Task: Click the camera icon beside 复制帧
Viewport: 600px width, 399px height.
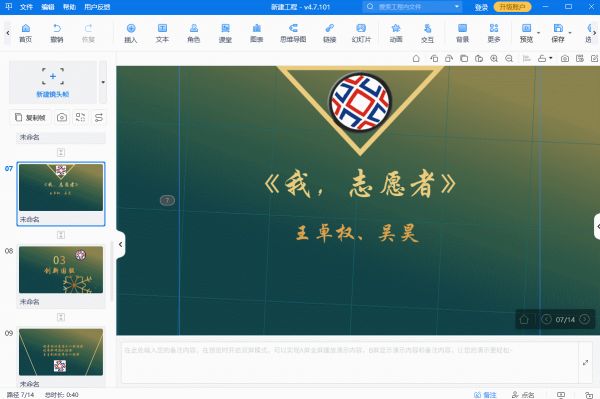Action: click(x=62, y=117)
